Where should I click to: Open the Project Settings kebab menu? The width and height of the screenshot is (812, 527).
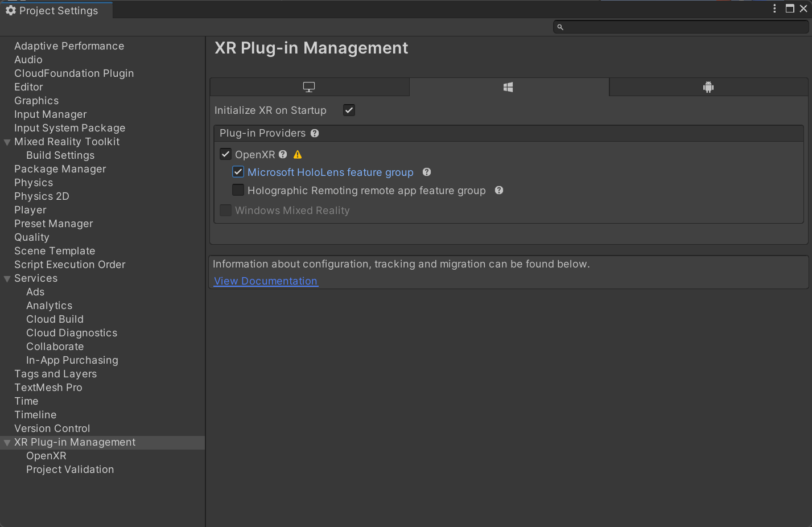[774, 9]
